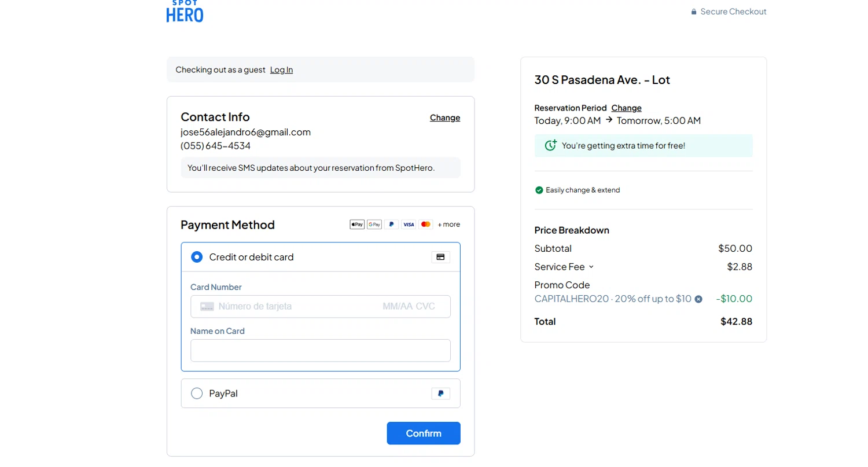Click the Mastercard icon

pos(426,225)
